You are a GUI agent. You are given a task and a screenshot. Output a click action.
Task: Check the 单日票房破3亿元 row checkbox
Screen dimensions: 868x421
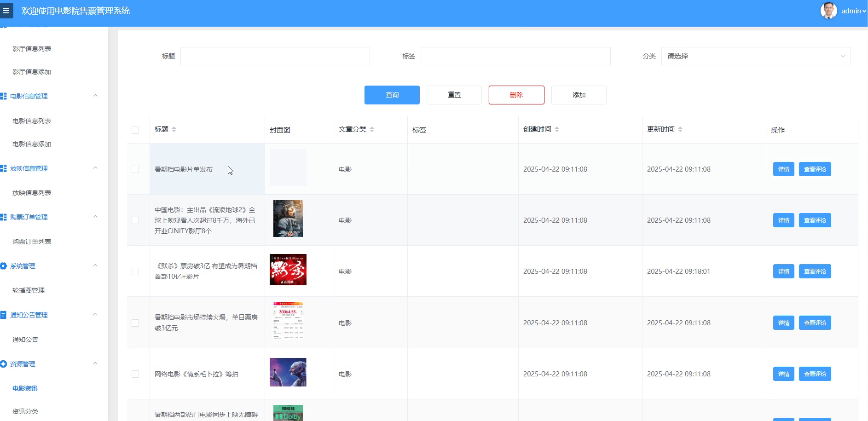pos(135,323)
